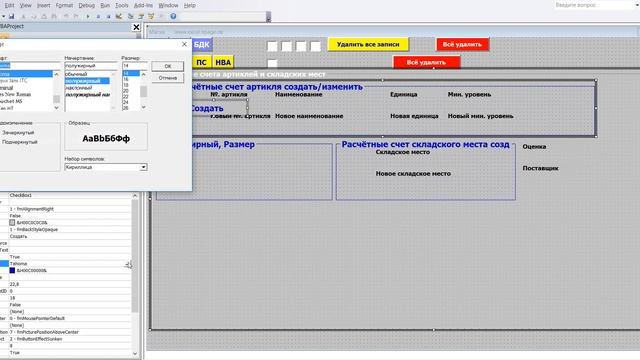Confirm the font dialog with OK
The width and height of the screenshot is (640, 360).
tap(168, 66)
